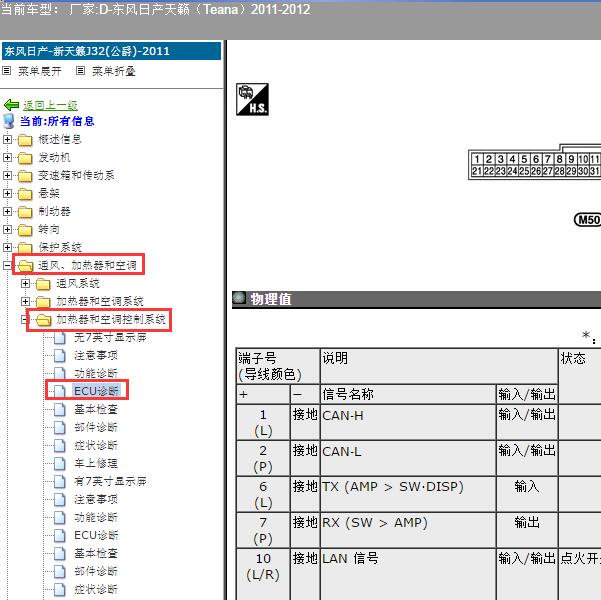
Task: Open 注意事项 under 有7英寸显示屏
Action: pyautogui.click(x=96, y=499)
